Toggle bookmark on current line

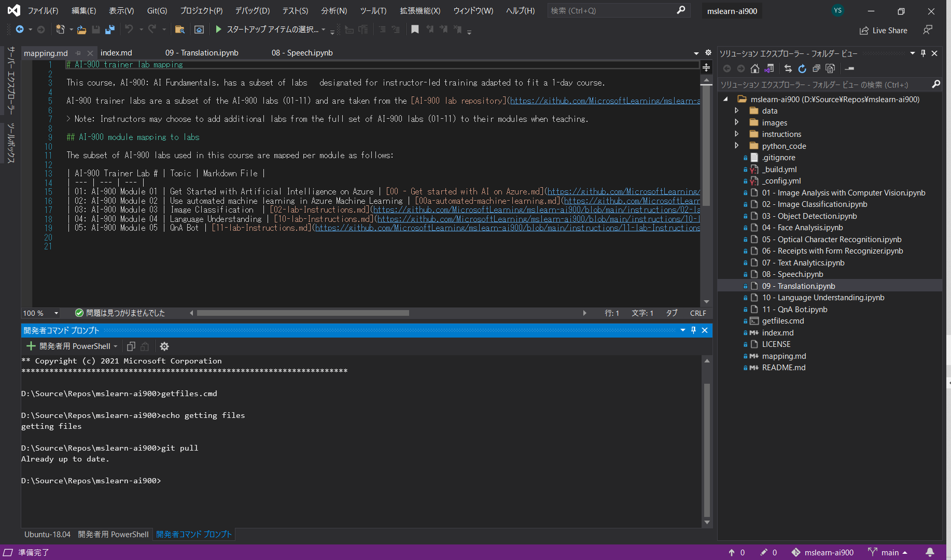click(x=415, y=30)
